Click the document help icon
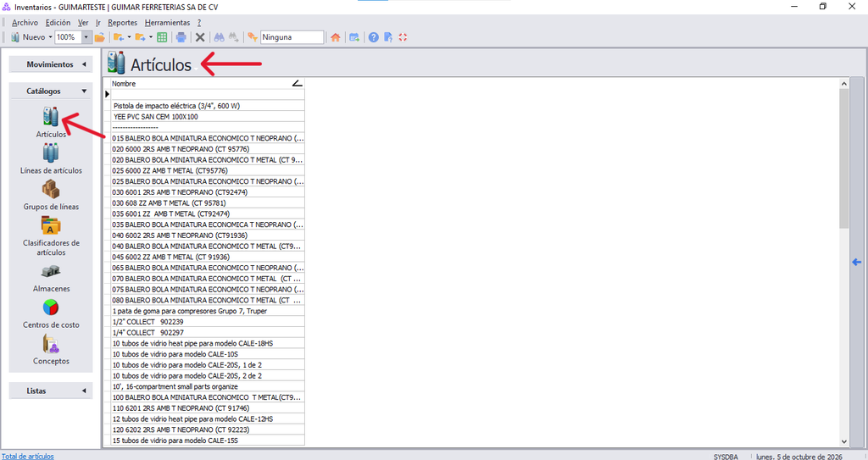Viewport: 868px width, 460px height. (x=388, y=37)
